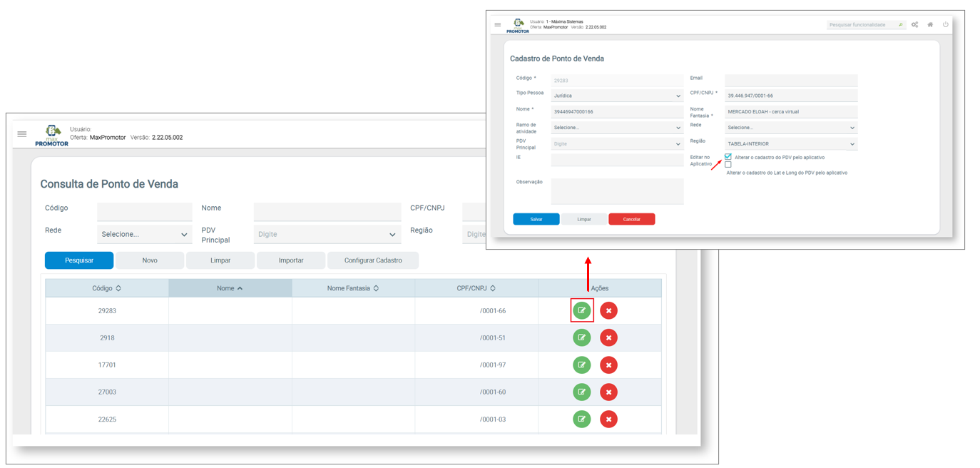Focus the Pesquisar funcionalidade search field
This screenshot has width=980, height=468.
[x=862, y=25]
